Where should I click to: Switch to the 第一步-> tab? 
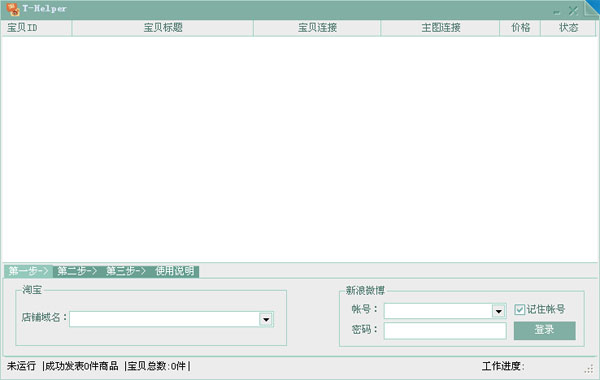(x=28, y=271)
